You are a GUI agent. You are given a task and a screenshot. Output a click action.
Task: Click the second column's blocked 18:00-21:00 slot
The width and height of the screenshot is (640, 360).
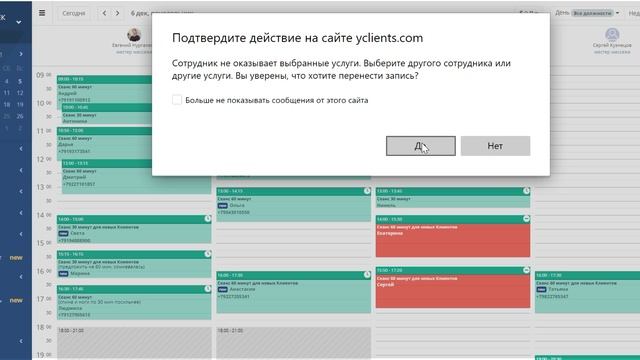pyautogui.click(x=293, y=343)
